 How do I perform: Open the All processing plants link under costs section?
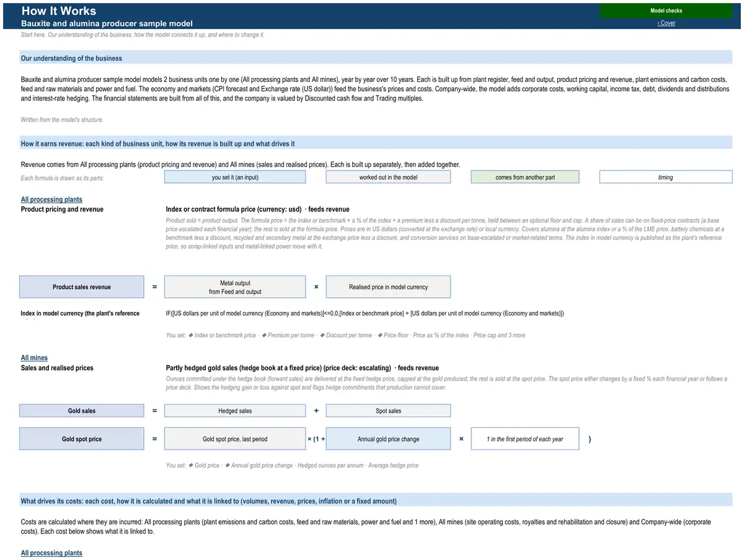pos(51,553)
